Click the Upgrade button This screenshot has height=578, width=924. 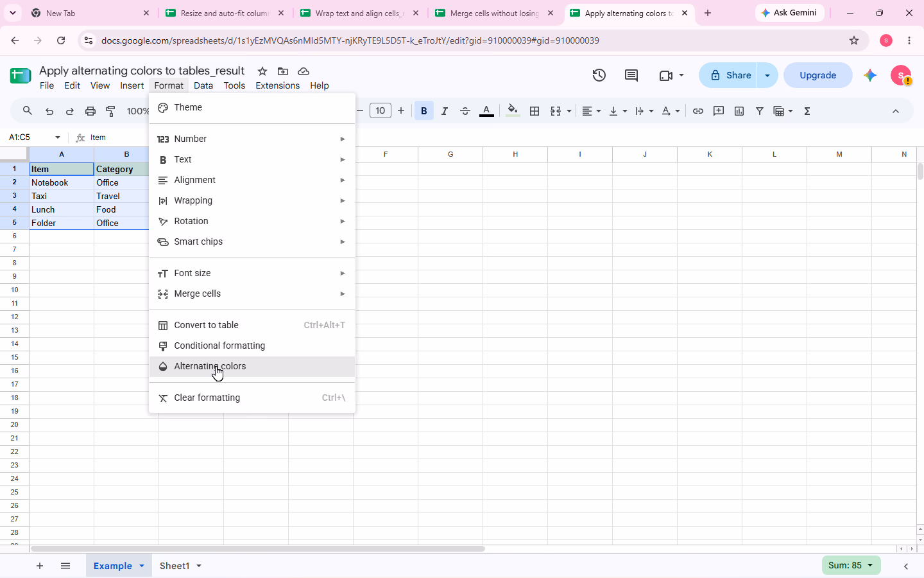coord(818,75)
